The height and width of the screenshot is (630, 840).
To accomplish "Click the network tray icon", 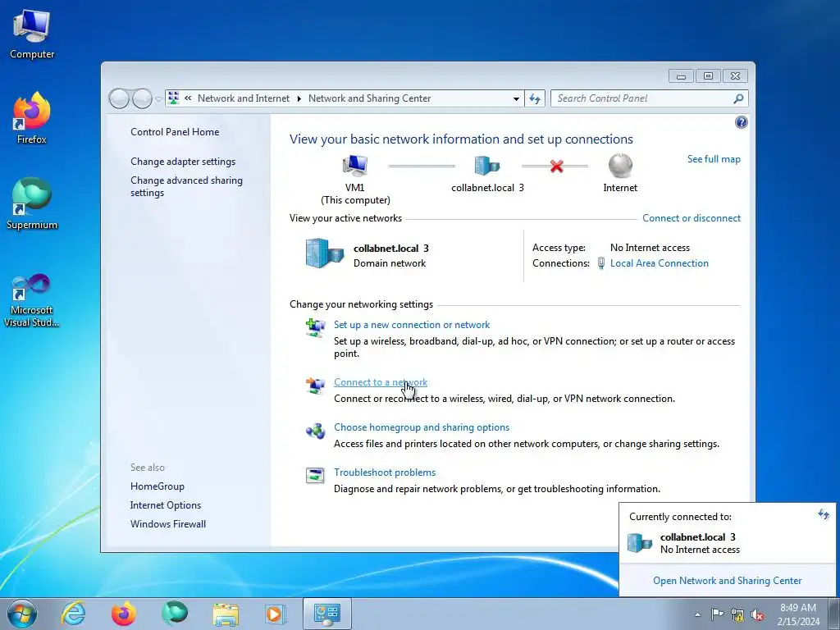I will (x=737, y=614).
